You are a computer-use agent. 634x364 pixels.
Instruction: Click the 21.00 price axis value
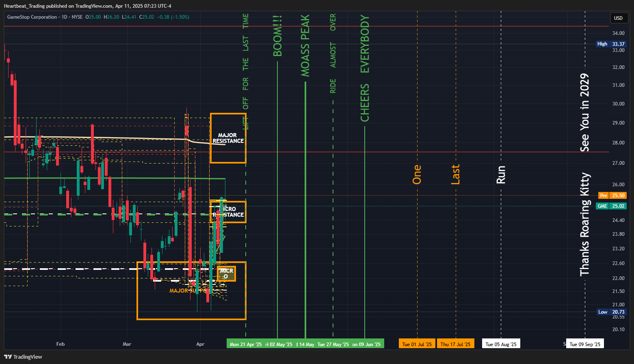coord(619,305)
